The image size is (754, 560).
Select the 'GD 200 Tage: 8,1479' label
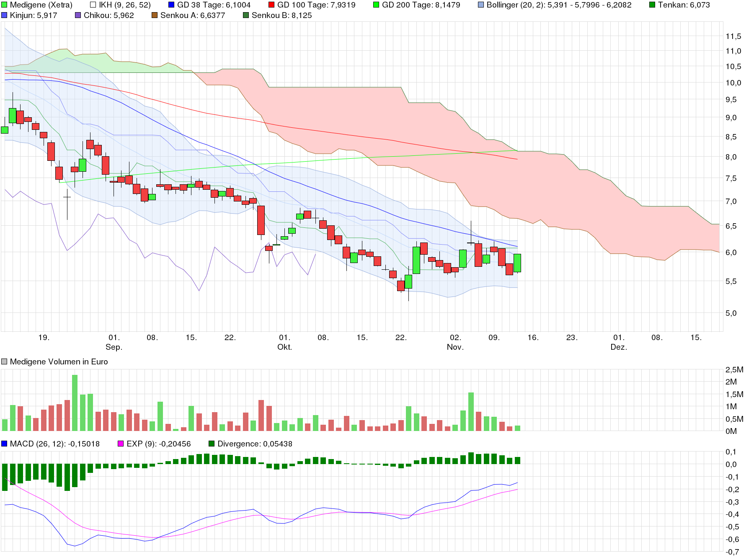[x=421, y=5]
